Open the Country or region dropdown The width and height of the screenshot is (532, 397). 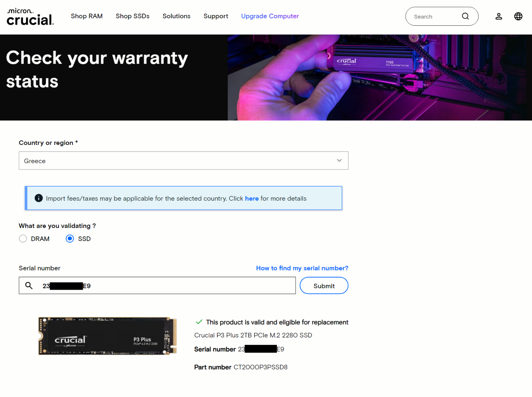click(184, 161)
